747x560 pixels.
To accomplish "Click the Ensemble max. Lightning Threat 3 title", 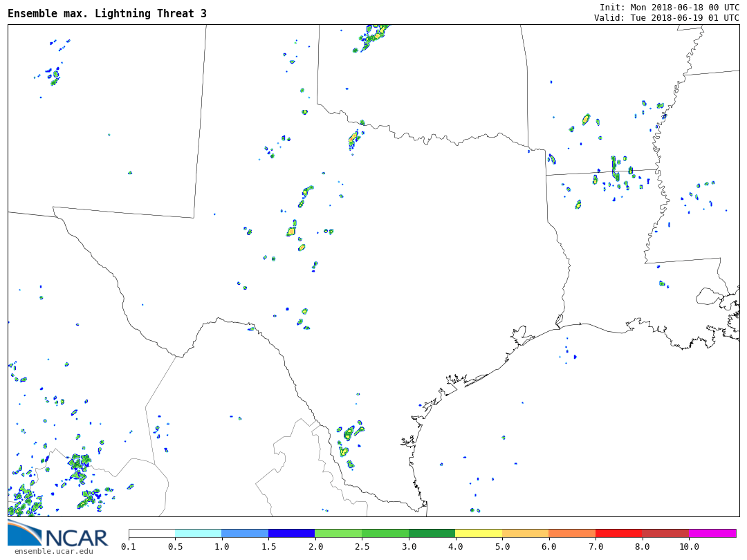I will click(x=107, y=13).
